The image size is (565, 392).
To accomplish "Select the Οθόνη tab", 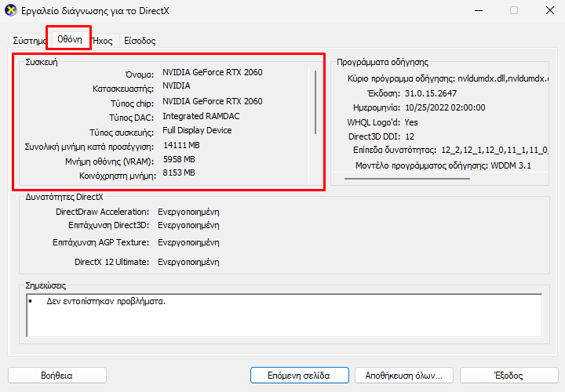I will 70,39.
